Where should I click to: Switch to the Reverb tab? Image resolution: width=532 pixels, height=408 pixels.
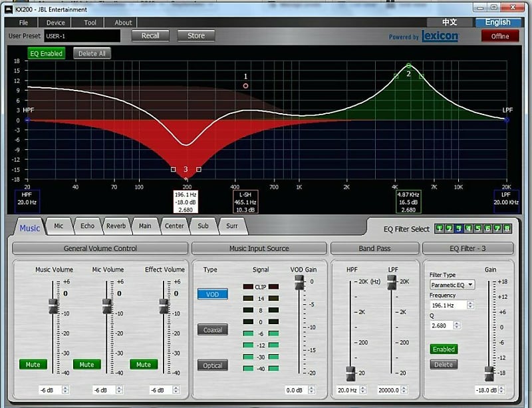click(x=116, y=226)
